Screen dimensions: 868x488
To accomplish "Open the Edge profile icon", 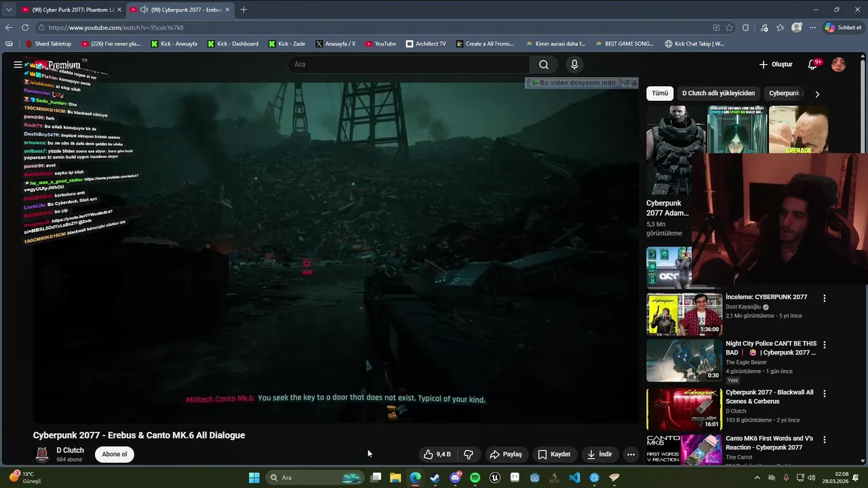I will [797, 27].
